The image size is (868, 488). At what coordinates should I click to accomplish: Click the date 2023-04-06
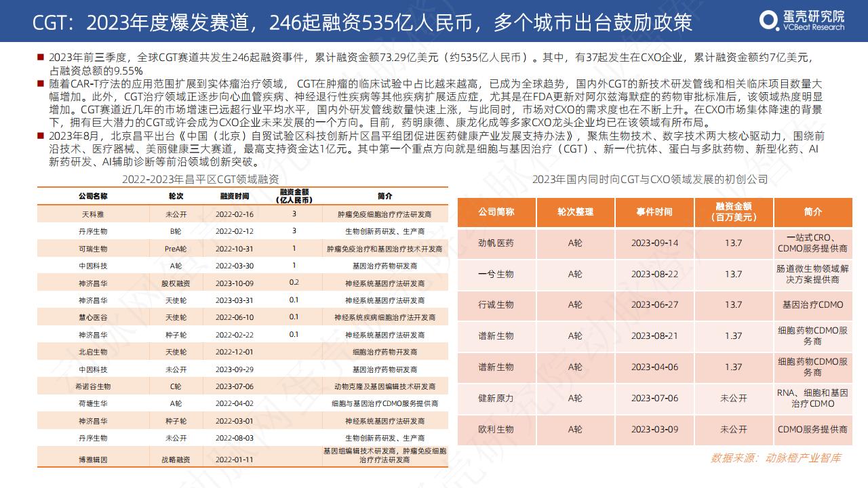(x=654, y=367)
